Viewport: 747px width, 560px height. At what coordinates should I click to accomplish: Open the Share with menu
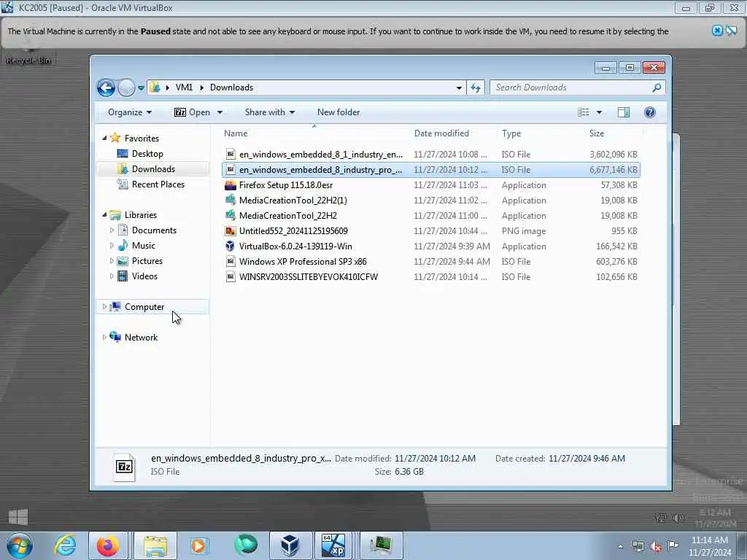(270, 112)
